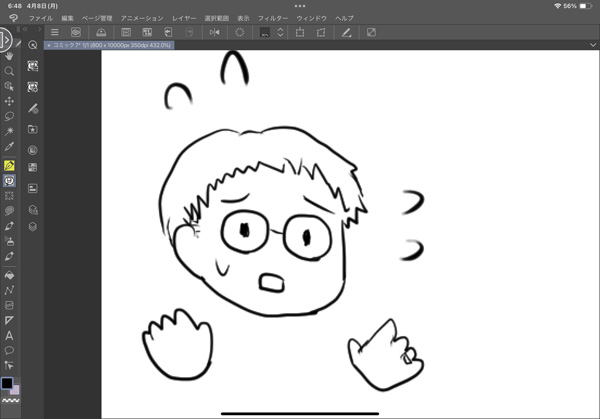Screen dimensions: 600x419
Task: Select the Text tool
Action: coord(9,335)
